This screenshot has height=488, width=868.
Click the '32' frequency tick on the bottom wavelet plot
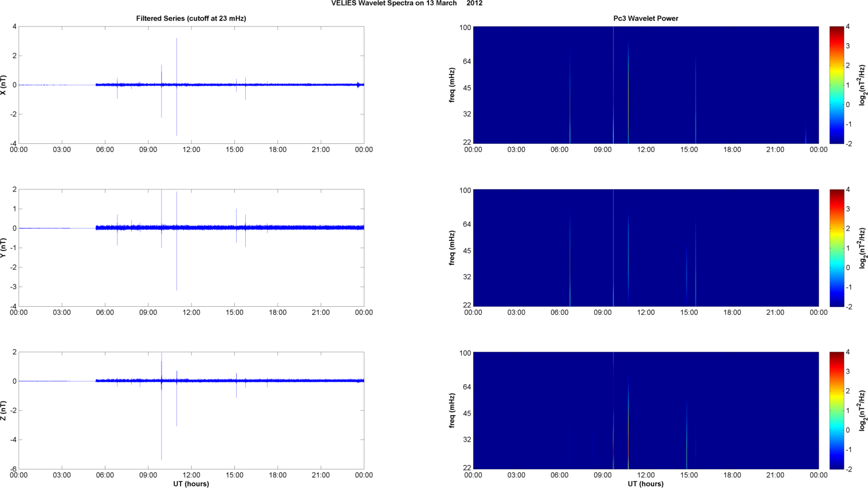(x=466, y=440)
